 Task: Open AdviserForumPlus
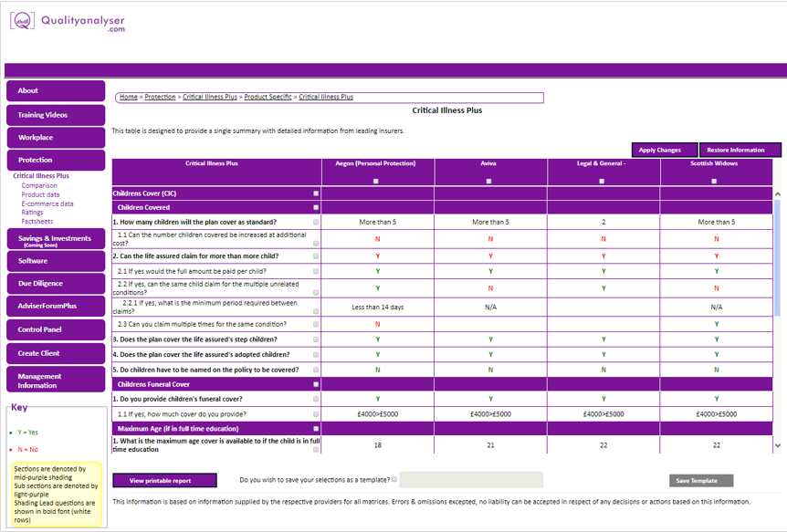click(x=56, y=307)
